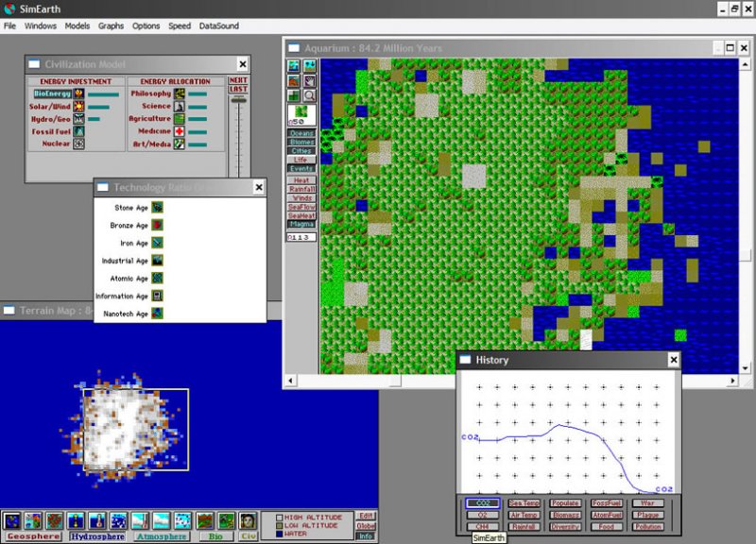The image size is (756, 544).
Task: Toggle the Biomass graph in History
Action: pos(565,515)
